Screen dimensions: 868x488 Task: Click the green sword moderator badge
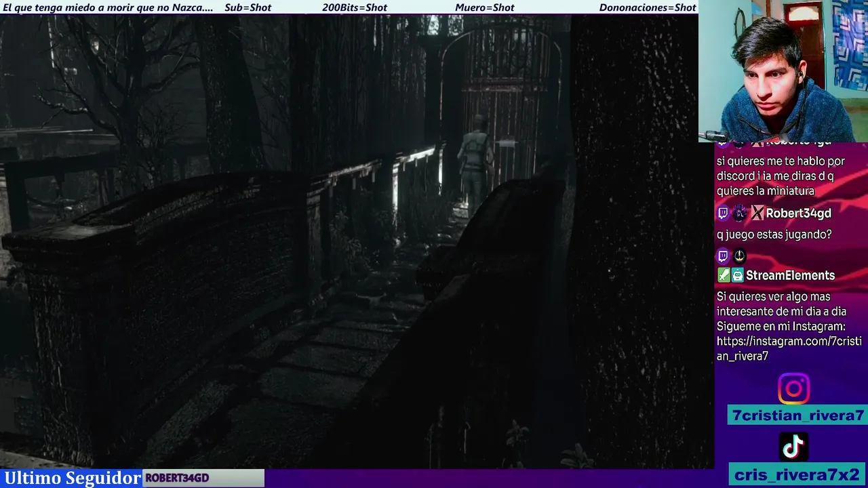723,276
